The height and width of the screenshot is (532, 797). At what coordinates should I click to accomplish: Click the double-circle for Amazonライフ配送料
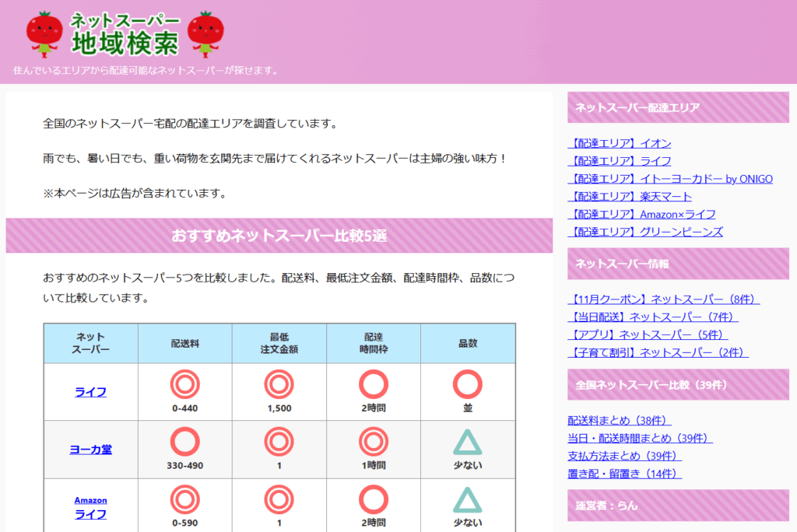pyautogui.click(x=184, y=501)
